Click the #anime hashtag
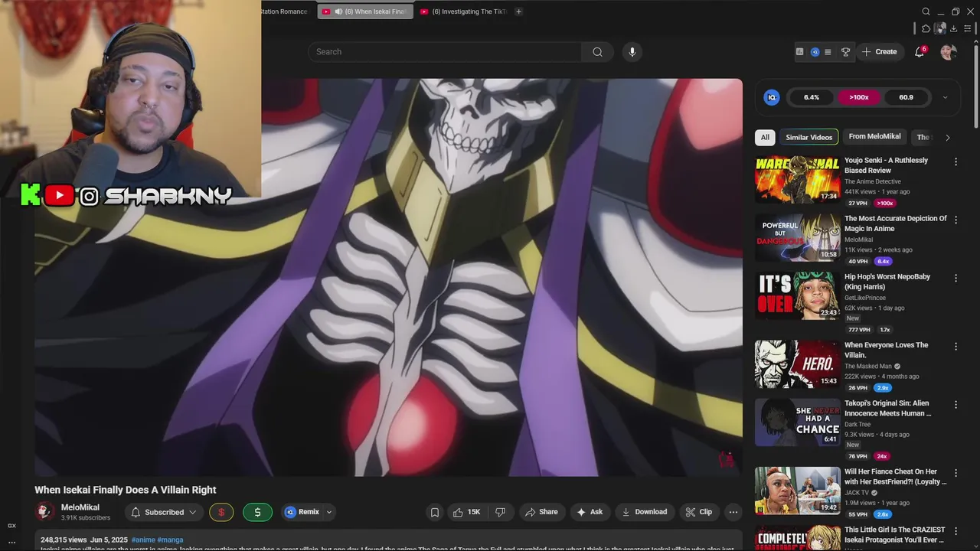980x551 pixels. coord(143,540)
